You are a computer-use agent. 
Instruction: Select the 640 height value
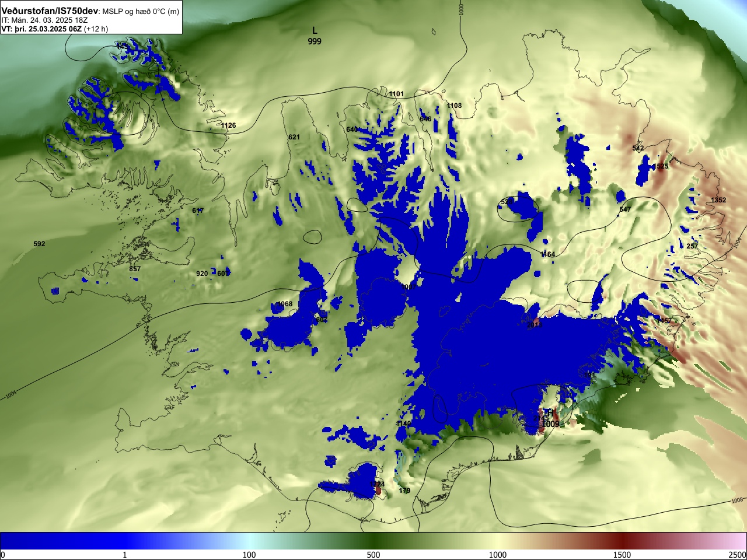pyautogui.click(x=352, y=129)
